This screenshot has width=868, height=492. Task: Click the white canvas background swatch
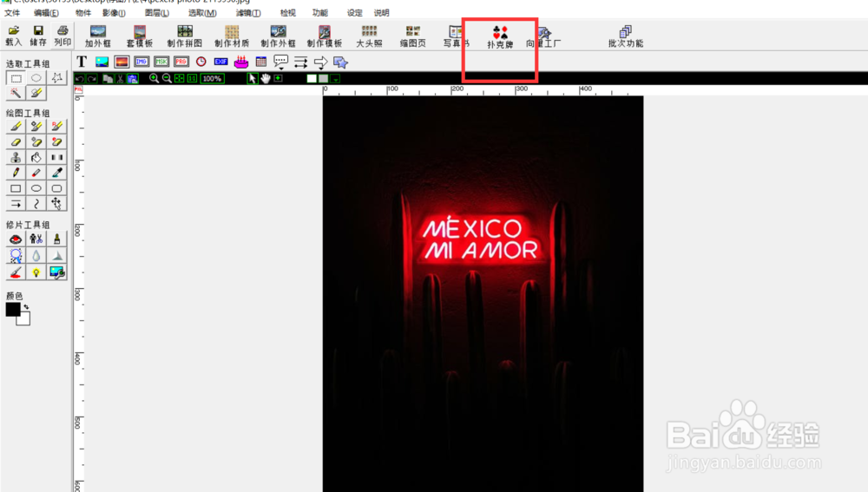[x=312, y=79]
